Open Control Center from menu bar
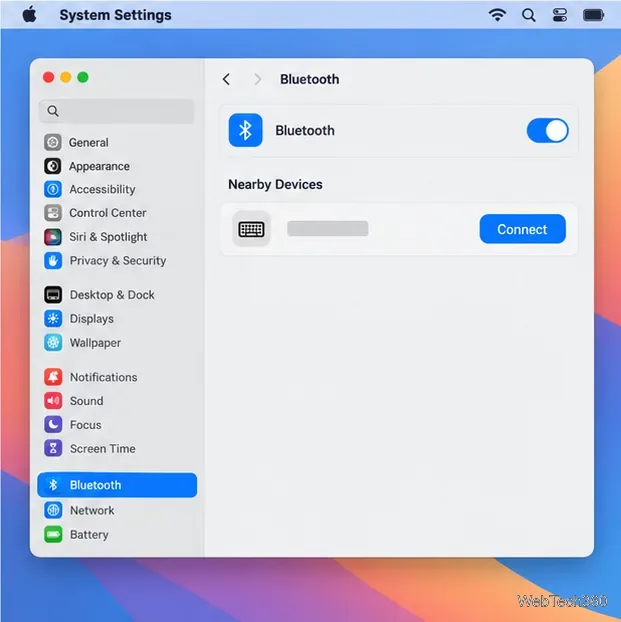 tap(559, 15)
